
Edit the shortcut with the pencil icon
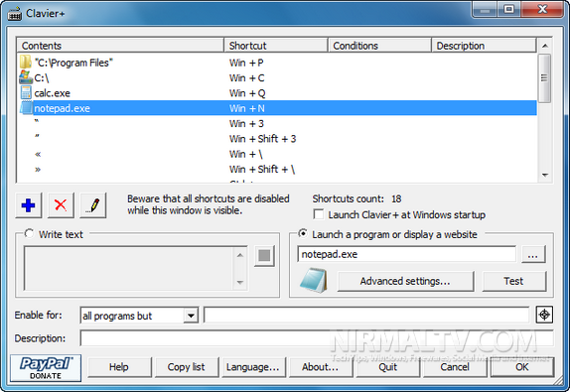point(93,205)
